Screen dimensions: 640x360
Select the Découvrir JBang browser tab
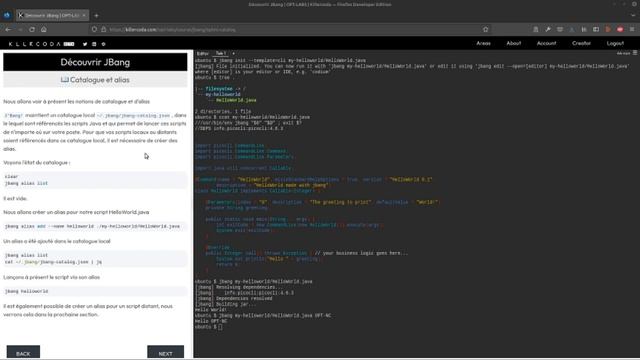click(53, 16)
